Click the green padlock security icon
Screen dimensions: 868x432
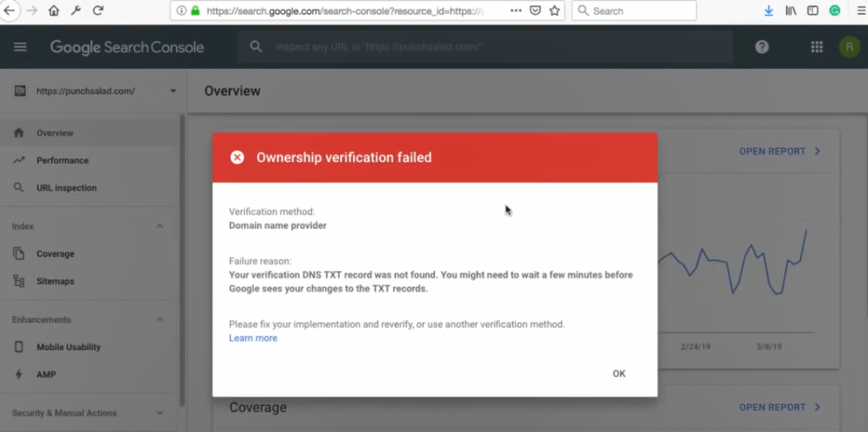point(195,10)
